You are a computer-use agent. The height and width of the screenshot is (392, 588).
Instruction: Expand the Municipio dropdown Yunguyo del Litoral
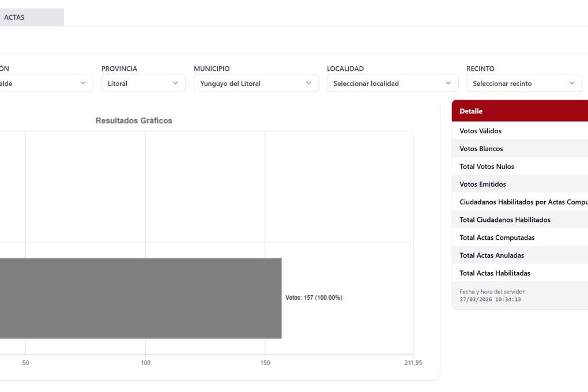(x=255, y=84)
